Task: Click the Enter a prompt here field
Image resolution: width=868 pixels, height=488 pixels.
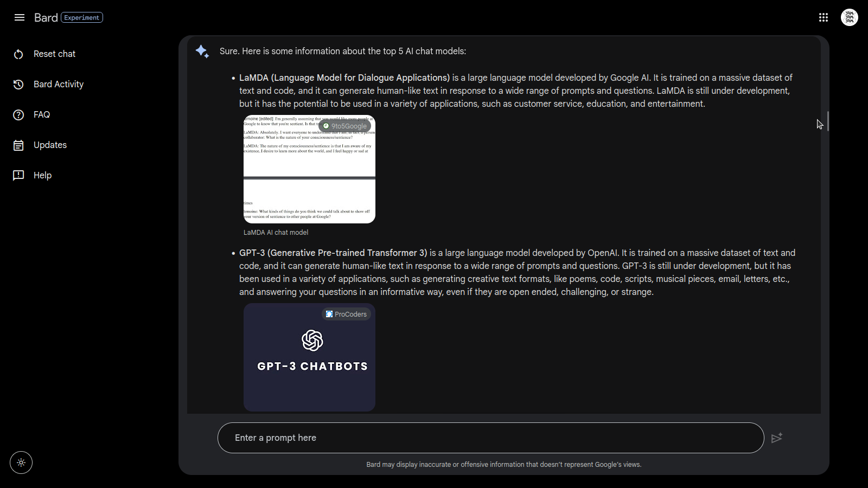Action: (490, 438)
